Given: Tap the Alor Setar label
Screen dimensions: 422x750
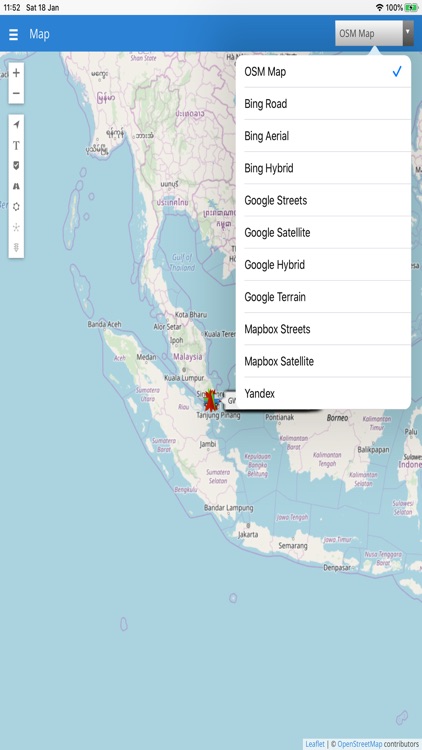Looking at the screenshot, I should tap(167, 327).
